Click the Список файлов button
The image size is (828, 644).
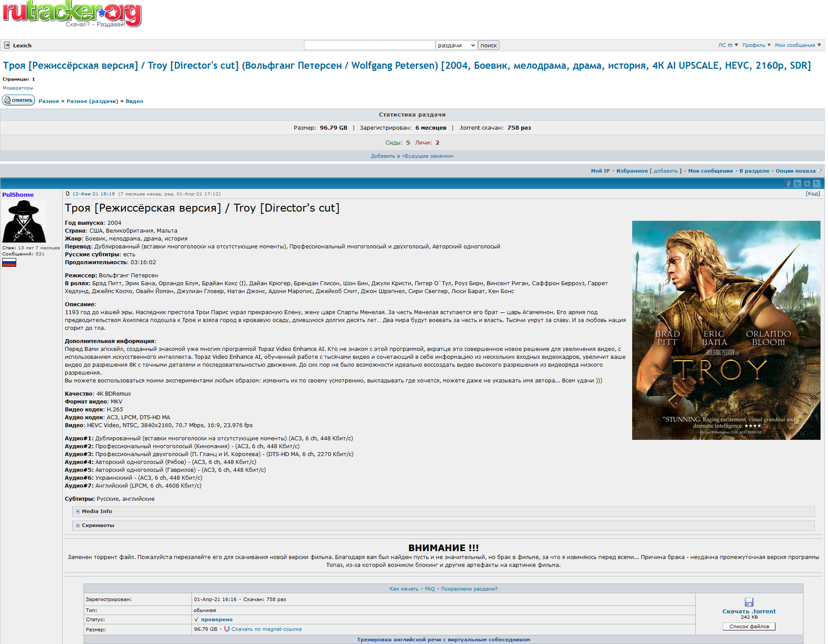(749, 626)
